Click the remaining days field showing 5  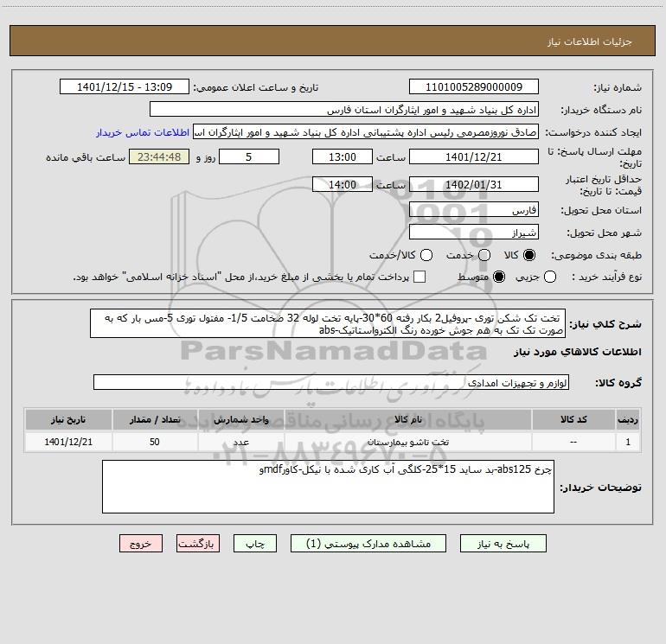pos(249,157)
